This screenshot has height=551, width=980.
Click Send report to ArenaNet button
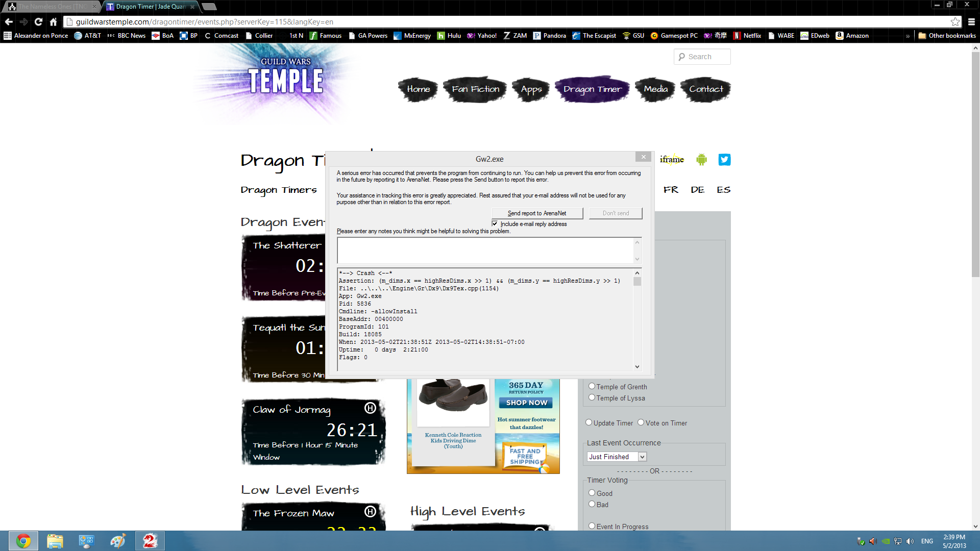537,213
